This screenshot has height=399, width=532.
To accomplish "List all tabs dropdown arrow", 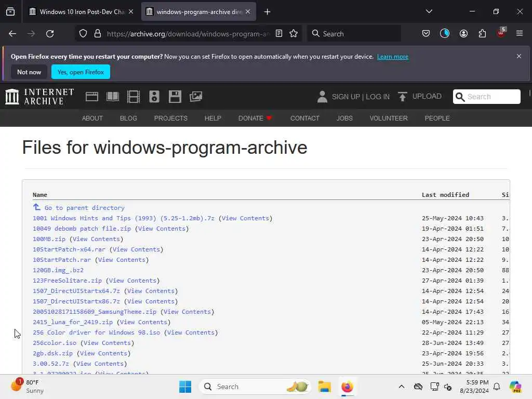I will (x=429, y=11).
